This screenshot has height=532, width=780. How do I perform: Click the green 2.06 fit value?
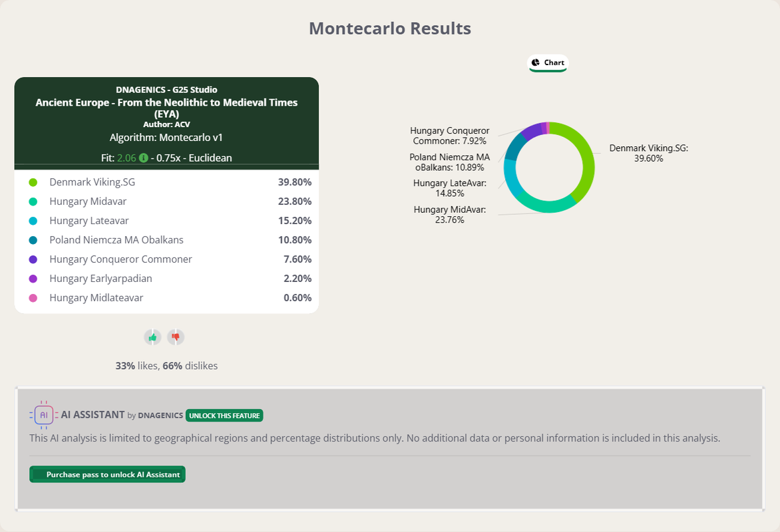click(126, 158)
